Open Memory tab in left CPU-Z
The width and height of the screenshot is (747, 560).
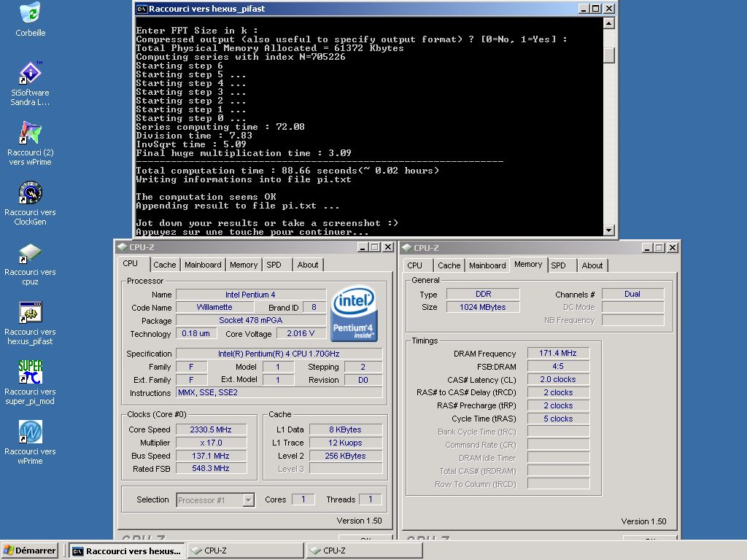click(x=244, y=265)
